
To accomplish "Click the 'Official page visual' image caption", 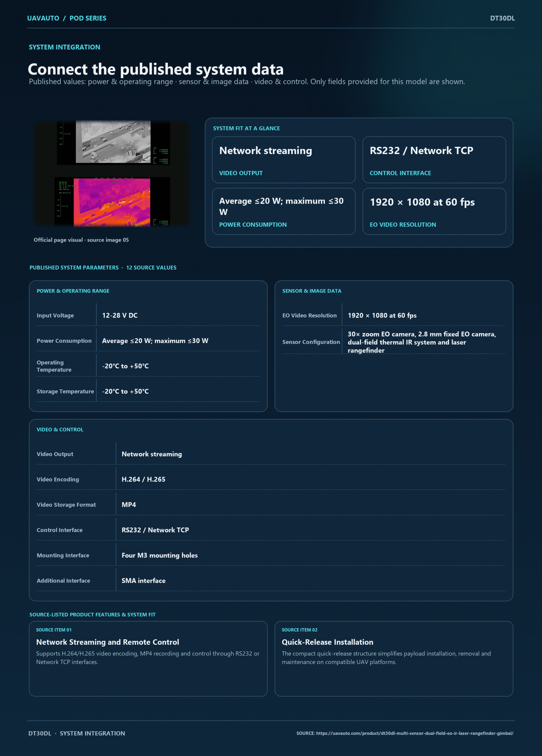I will 81,240.
